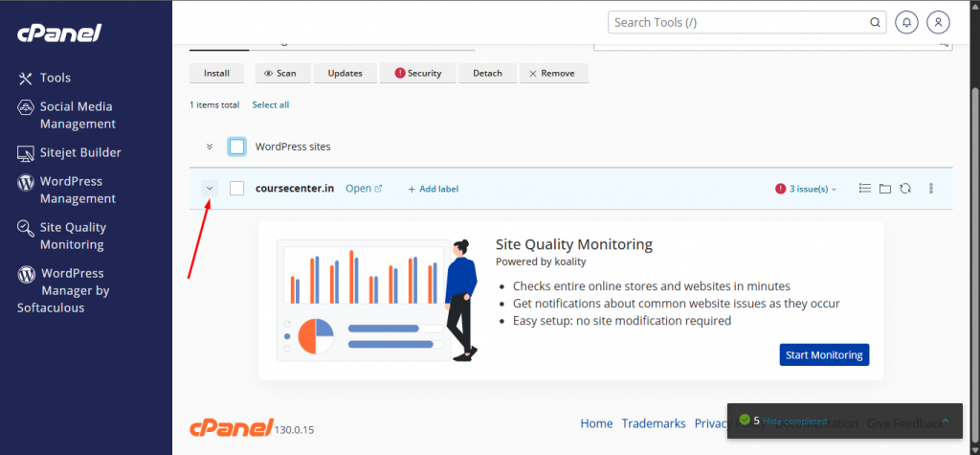
Task: Click the Social Media Management icon
Action: 25,107
